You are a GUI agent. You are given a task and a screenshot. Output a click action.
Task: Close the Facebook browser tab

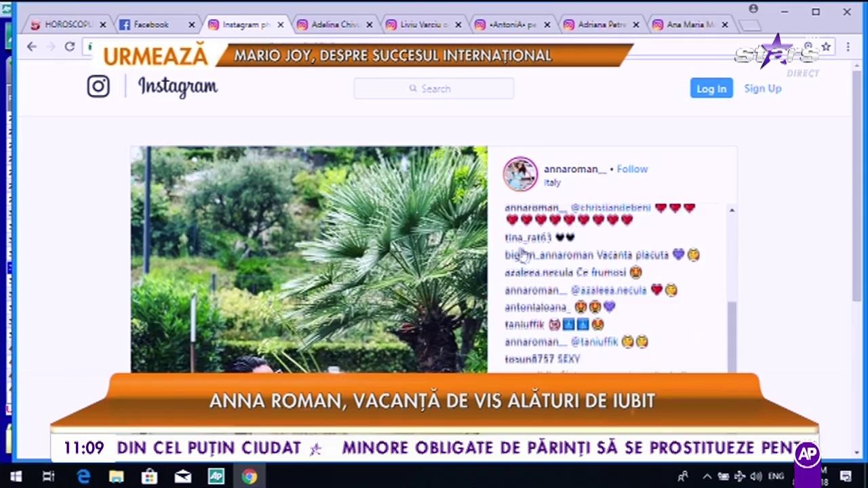click(191, 24)
